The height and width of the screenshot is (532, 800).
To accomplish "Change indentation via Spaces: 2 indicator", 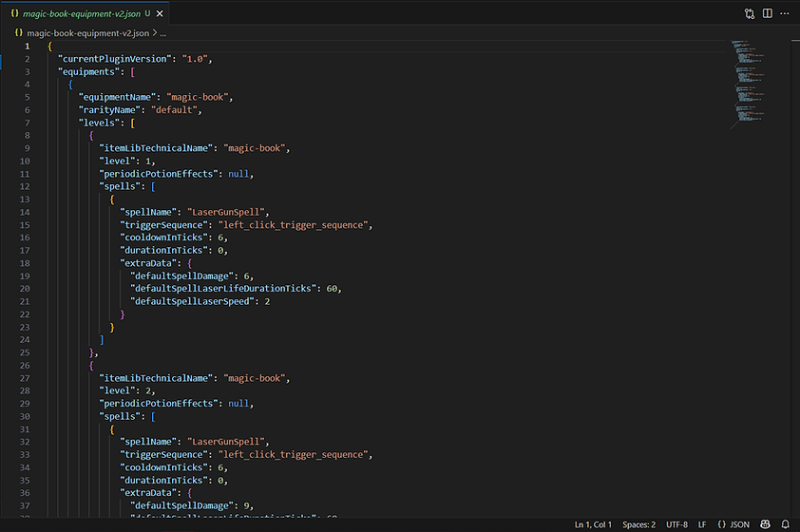I will [638, 524].
